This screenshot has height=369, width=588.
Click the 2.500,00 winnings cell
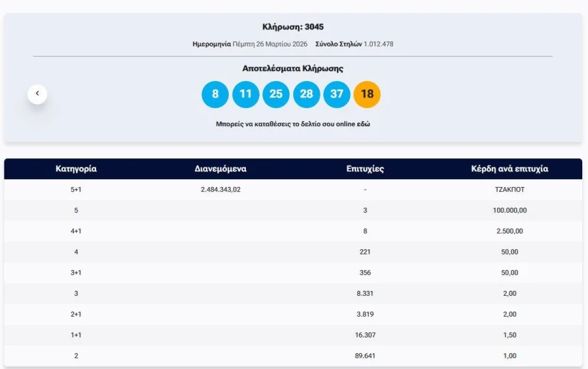coord(510,231)
